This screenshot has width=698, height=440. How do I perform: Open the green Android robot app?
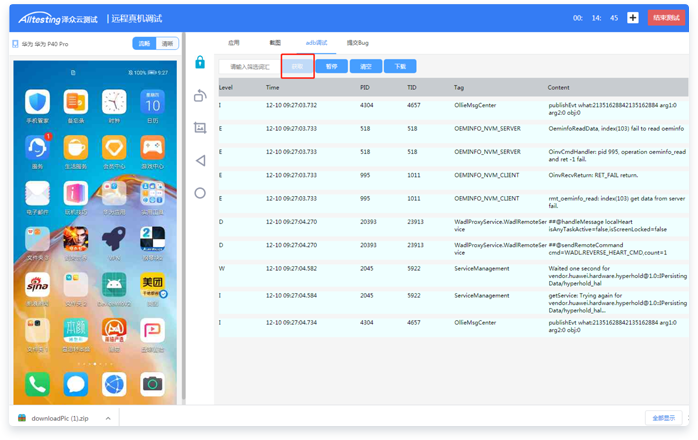coord(114,285)
